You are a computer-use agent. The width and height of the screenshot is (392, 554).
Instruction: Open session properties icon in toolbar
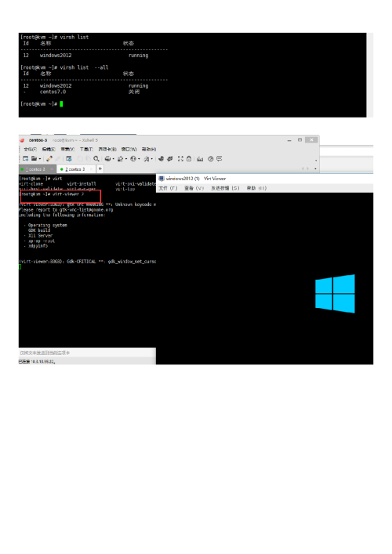coord(69,158)
